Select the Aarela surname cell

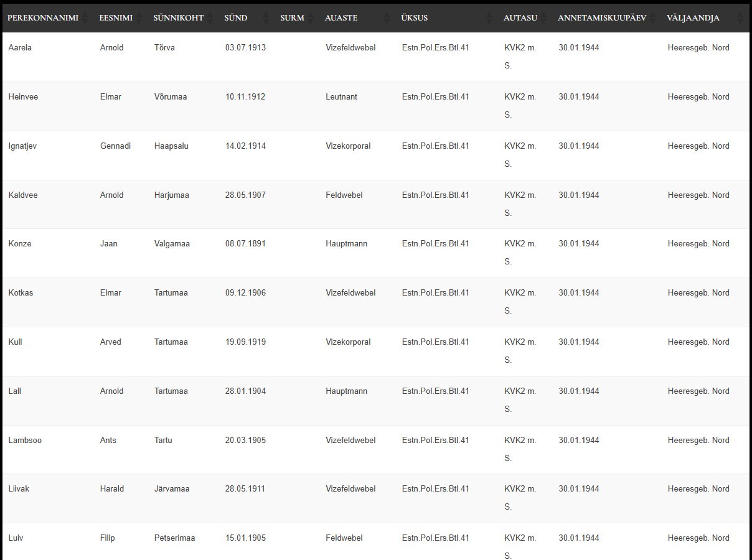[x=20, y=48]
